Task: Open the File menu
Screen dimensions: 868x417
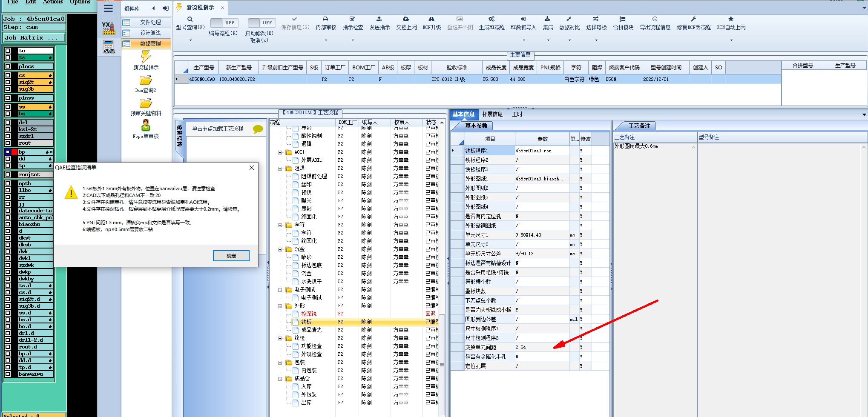Action: click(13, 2)
